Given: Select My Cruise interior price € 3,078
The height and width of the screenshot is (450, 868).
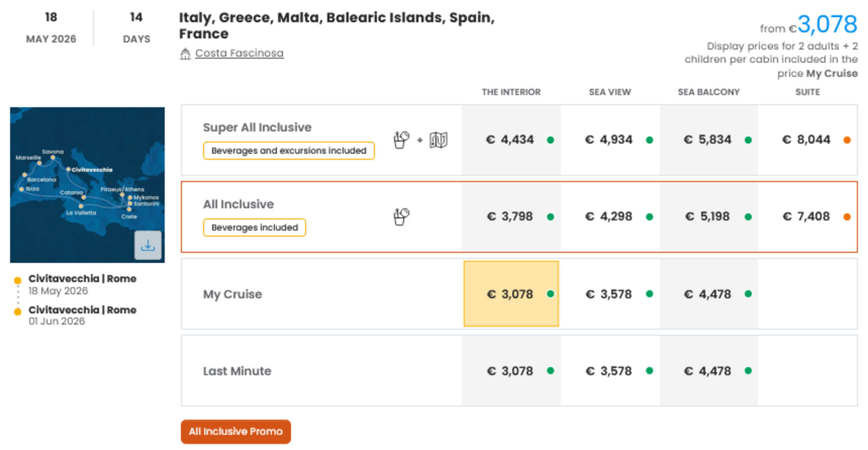Looking at the screenshot, I should tap(510, 294).
